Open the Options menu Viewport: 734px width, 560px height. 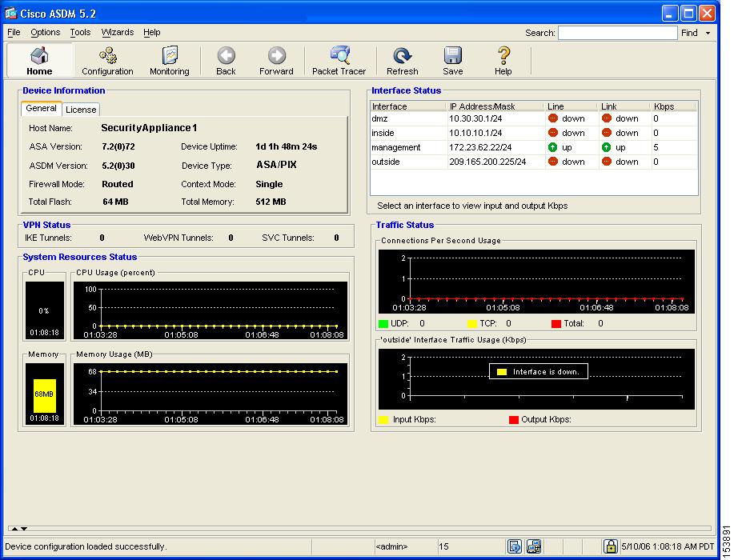(46, 32)
